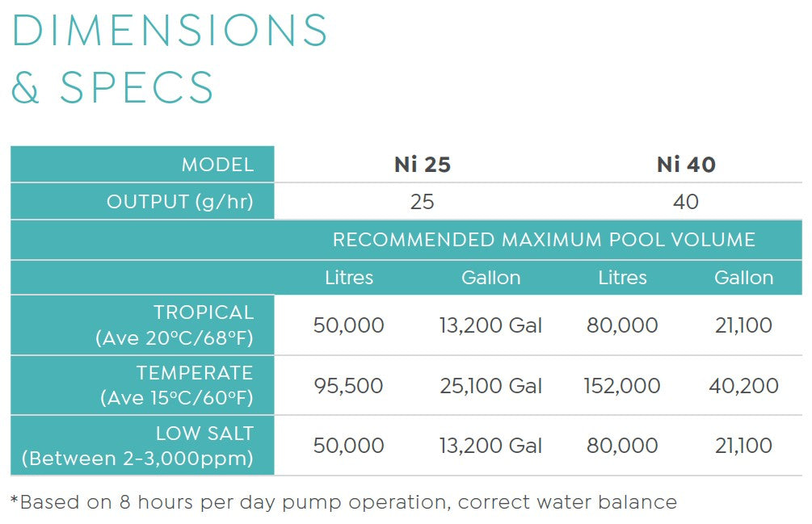The image size is (812, 524).
Task: Click the Ni 25 model header
Action: [x=422, y=166]
